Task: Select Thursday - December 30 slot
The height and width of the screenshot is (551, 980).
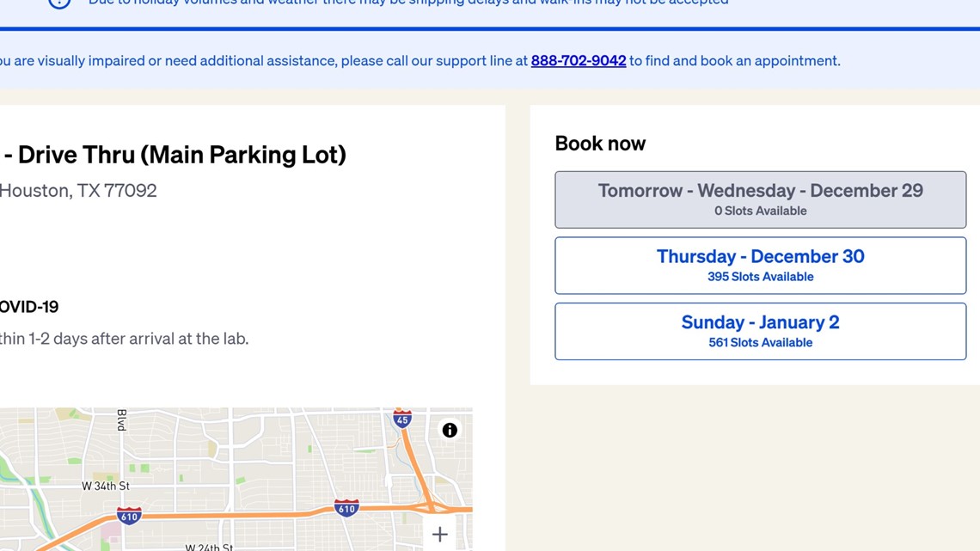Action: (760, 266)
